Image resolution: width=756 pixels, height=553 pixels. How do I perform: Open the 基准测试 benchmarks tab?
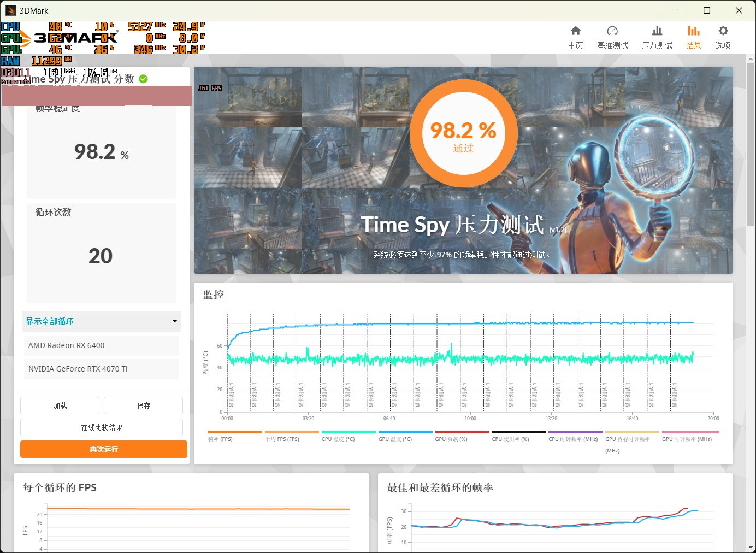[612, 38]
